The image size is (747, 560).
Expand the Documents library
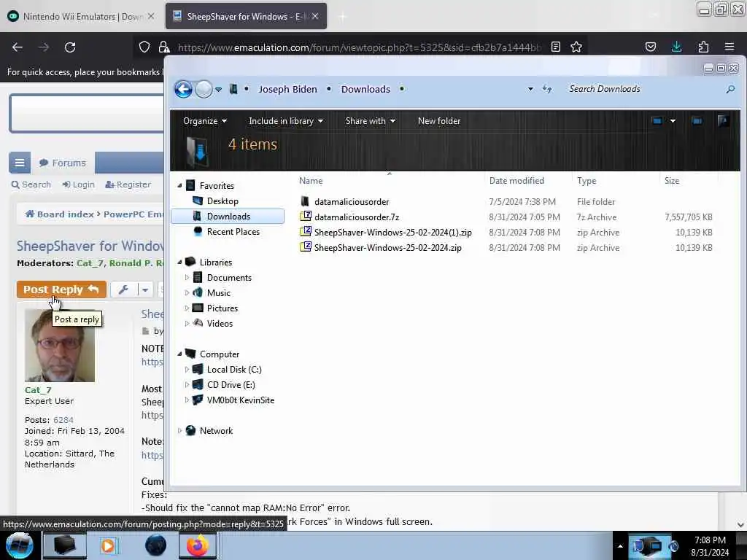[x=187, y=277]
